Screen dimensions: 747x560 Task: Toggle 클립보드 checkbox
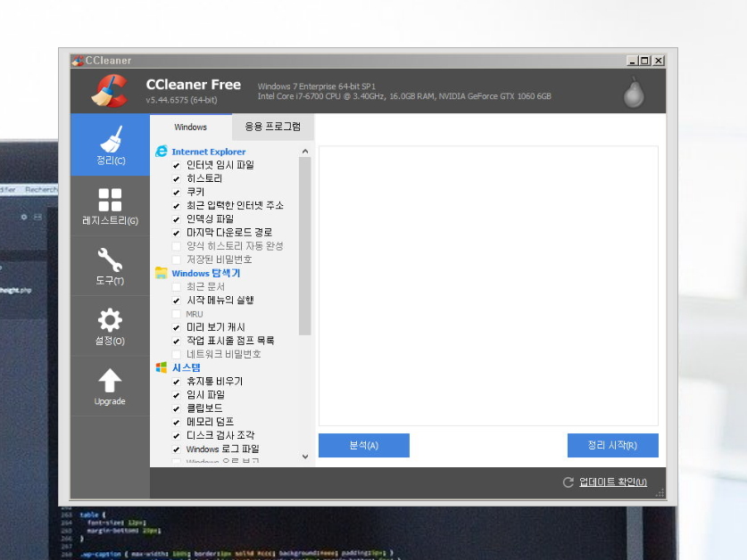(x=177, y=408)
